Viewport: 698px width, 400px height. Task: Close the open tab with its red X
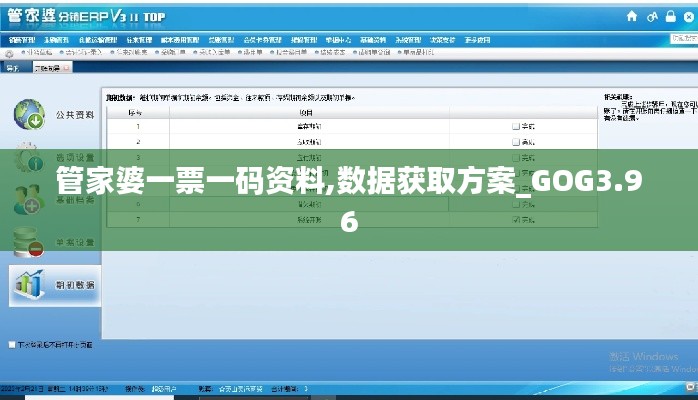(x=66, y=68)
